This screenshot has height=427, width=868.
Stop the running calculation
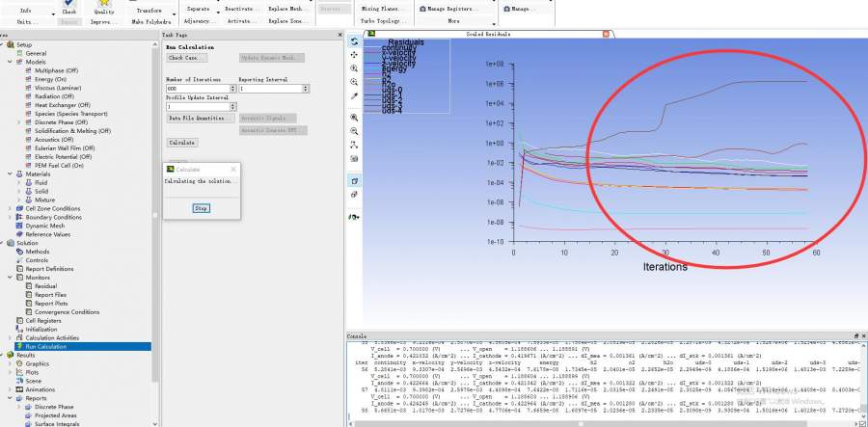pyautogui.click(x=201, y=208)
